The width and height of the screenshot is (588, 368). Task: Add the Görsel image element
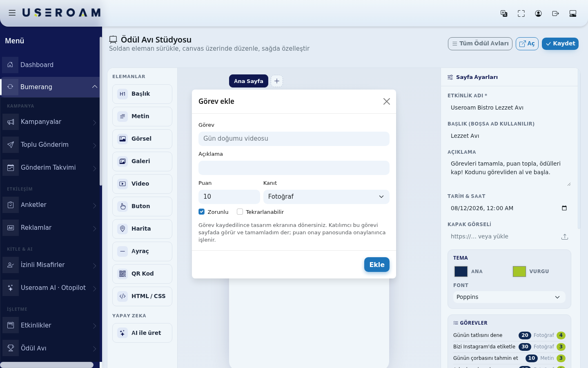click(142, 139)
